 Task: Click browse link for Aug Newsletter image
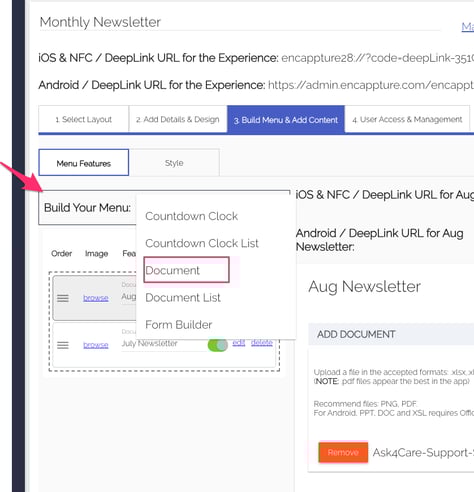(96, 298)
